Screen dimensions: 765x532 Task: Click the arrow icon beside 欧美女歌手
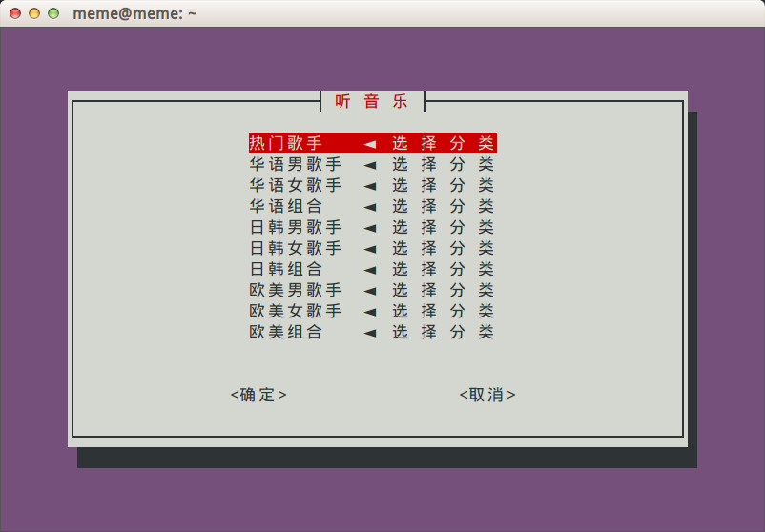pyautogui.click(x=370, y=312)
